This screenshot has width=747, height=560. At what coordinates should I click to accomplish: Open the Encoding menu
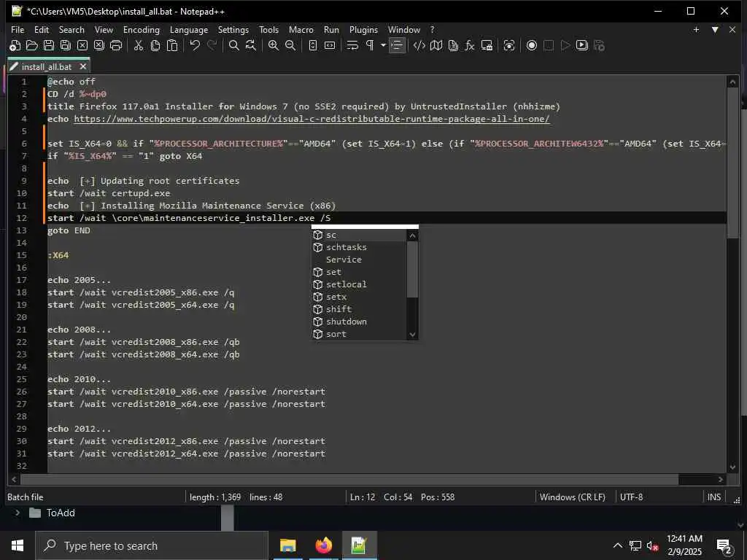coord(142,29)
